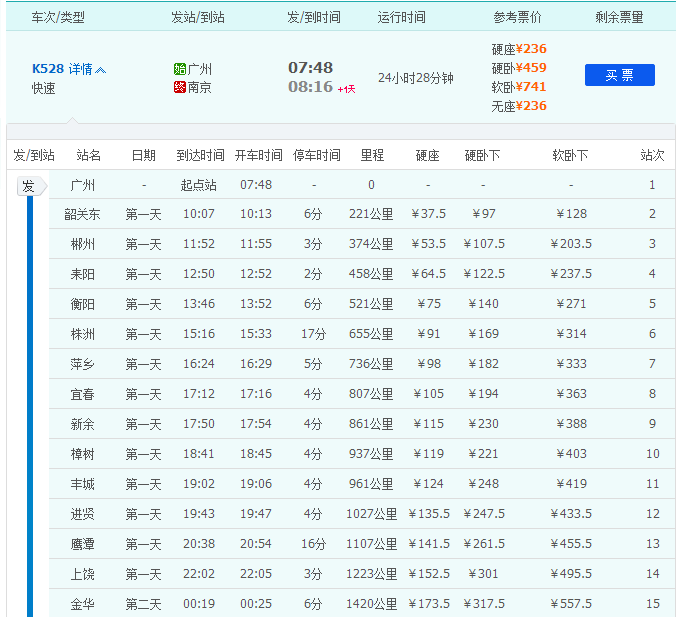
Task: Select the 里程 stop table header
Action: coord(372,155)
